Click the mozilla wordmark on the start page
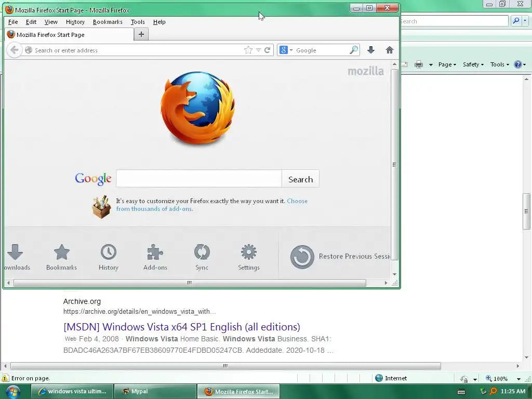Viewport: 532px width, 399px height. [x=366, y=71]
